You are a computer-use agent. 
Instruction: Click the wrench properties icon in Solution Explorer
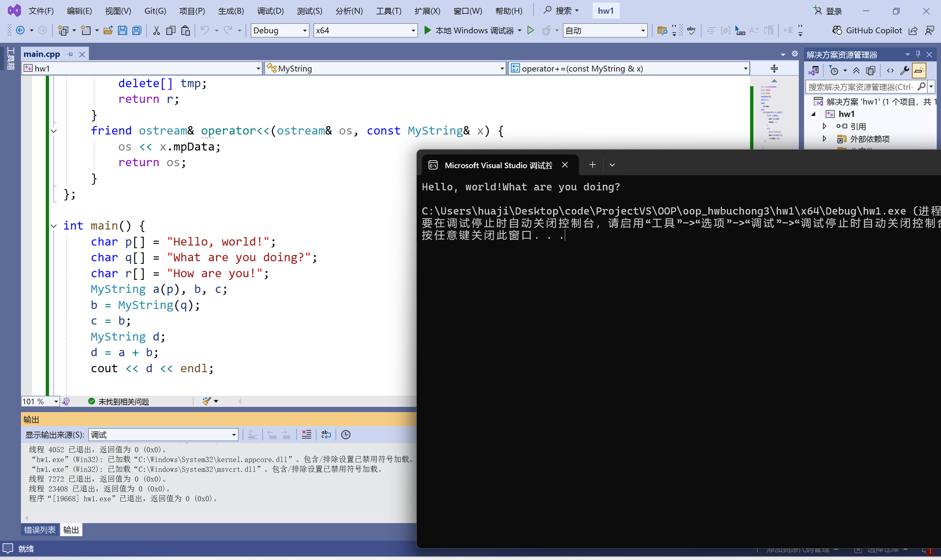tap(905, 70)
